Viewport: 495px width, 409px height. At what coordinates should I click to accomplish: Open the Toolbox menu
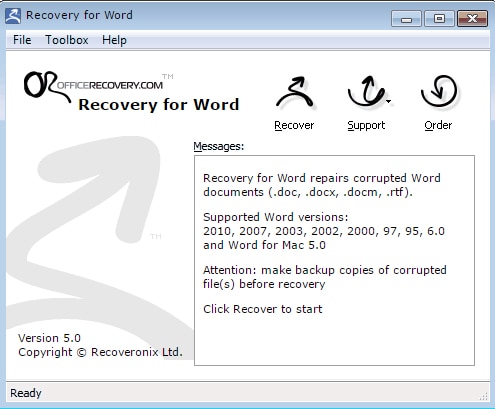(67, 40)
